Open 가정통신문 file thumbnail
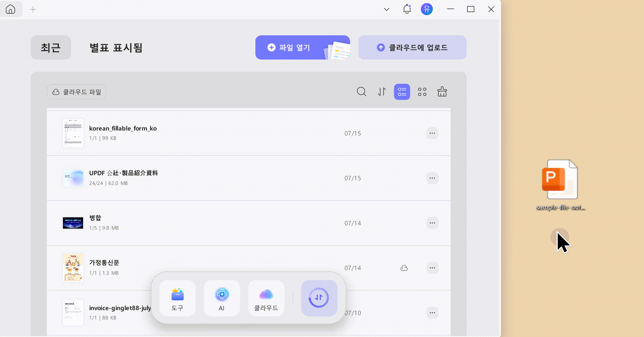This screenshot has height=337, width=644. click(73, 268)
